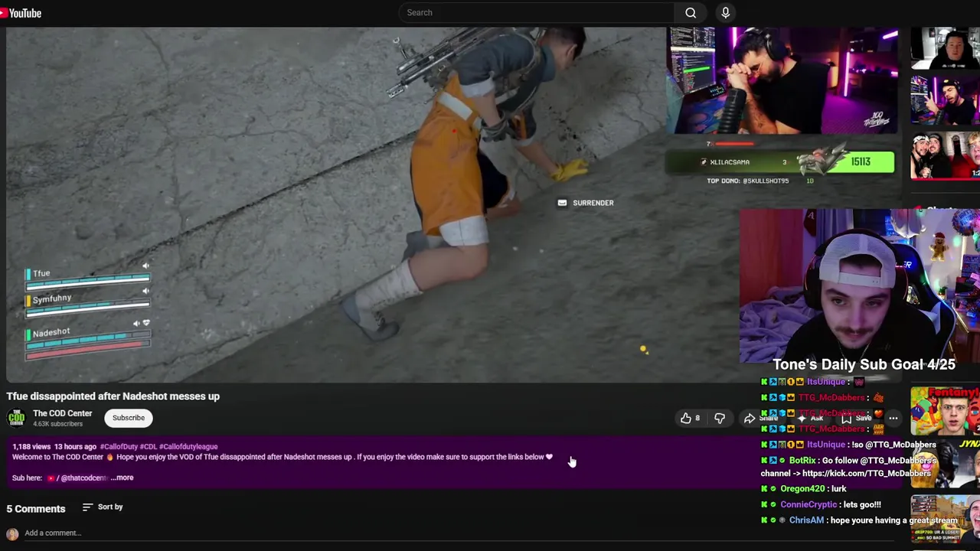Click the user avatar beside comment box

coord(12,534)
